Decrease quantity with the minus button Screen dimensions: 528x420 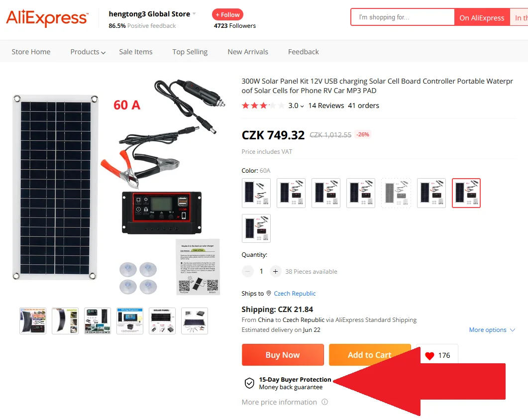(x=247, y=272)
